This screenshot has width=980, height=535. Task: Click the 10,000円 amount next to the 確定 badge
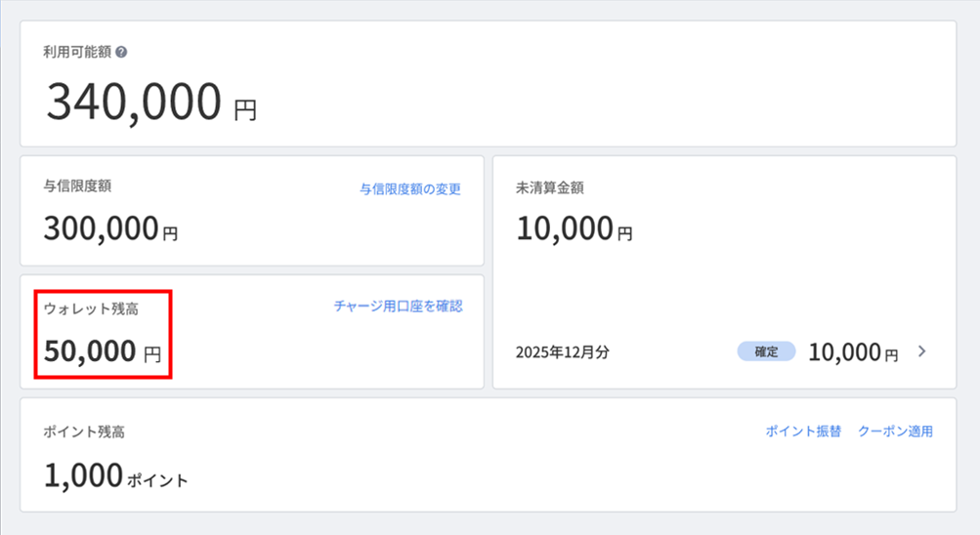[852, 352]
